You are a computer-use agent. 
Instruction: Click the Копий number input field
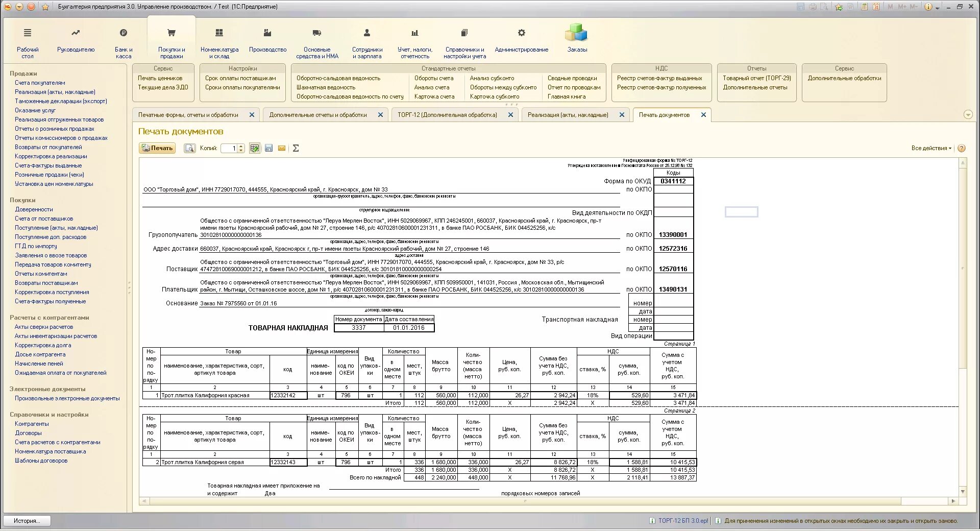pyautogui.click(x=229, y=148)
